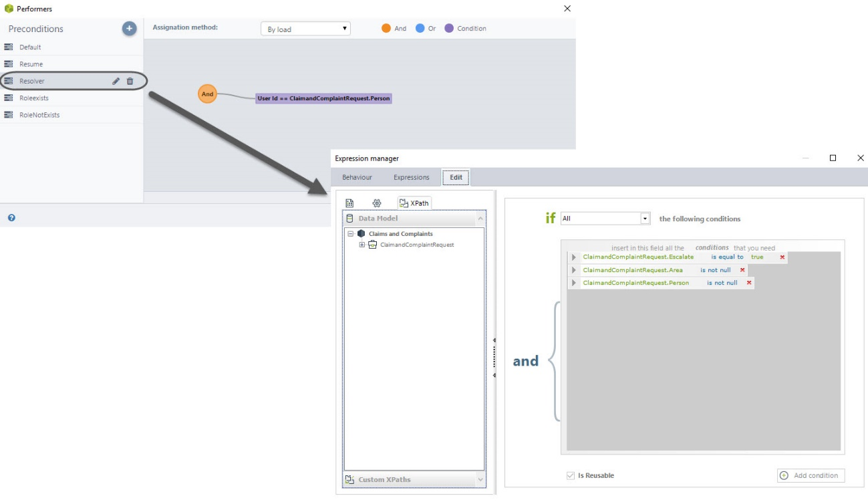Click 'is not null' in Area row
The height and width of the screenshot is (502, 868).
[x=716, y=270]
